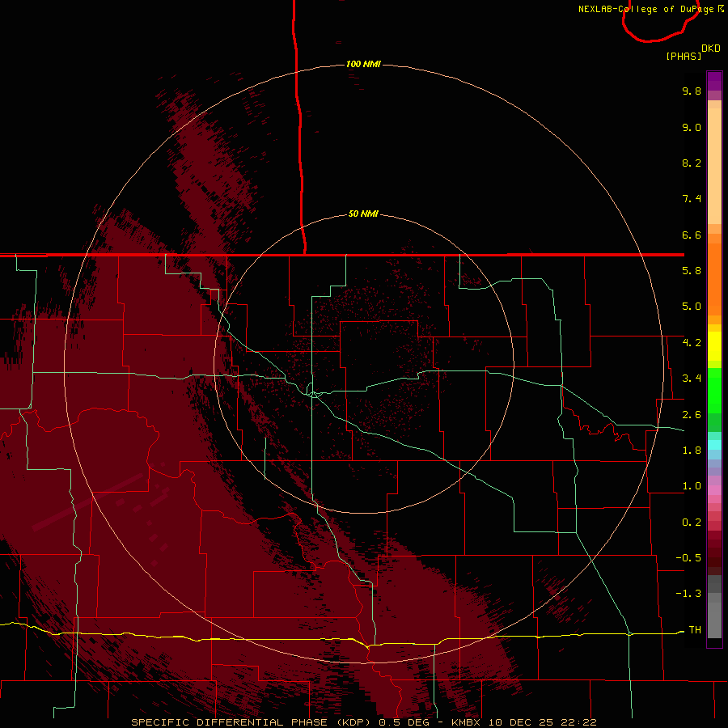Click the 9.0 value on the color bar

pyautogui.click(x=692, y=127)
